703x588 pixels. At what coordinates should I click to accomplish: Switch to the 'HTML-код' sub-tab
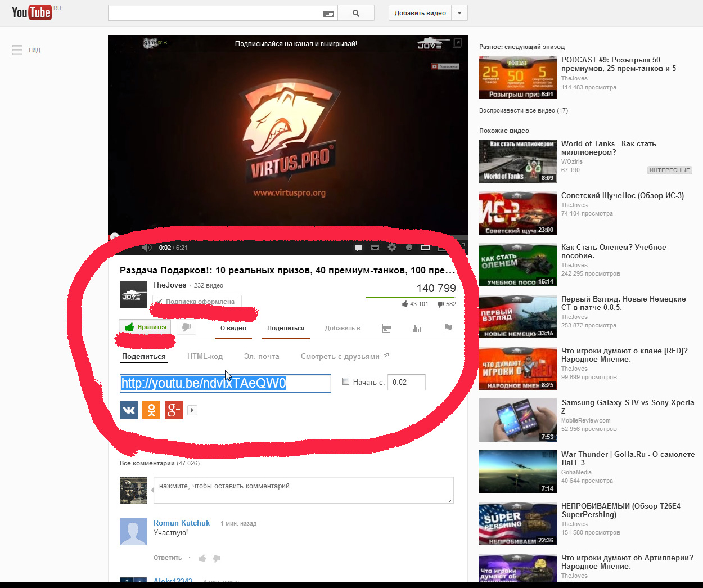205,356
